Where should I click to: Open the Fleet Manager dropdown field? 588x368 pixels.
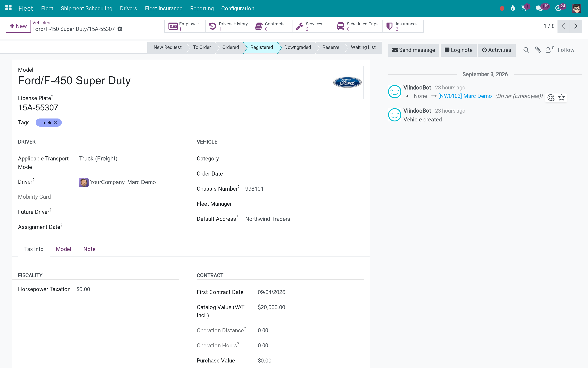point(304,204)
